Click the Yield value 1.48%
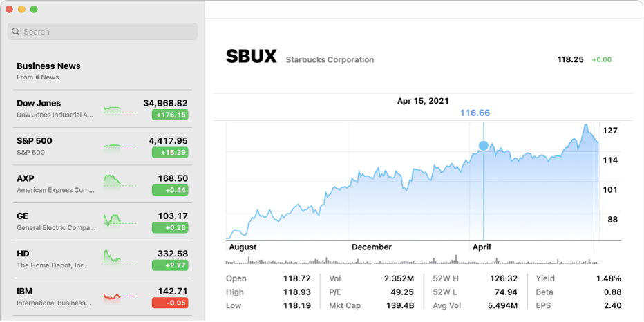Image resolution: width=644 pixels, height=322 pixels. pos(609,278)
